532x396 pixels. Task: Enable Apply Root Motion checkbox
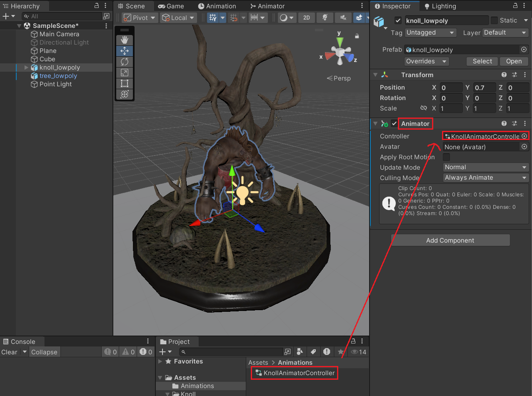pos(446,157)
